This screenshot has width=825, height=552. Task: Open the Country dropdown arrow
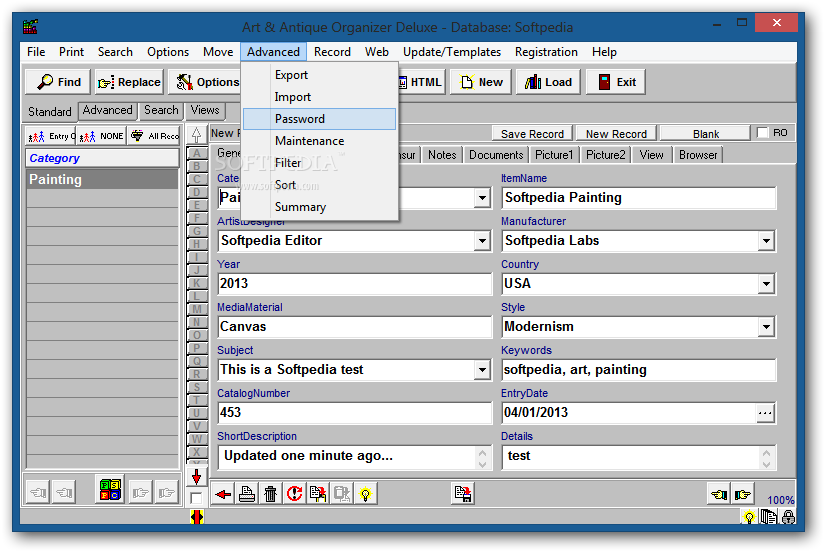[766, 285]
